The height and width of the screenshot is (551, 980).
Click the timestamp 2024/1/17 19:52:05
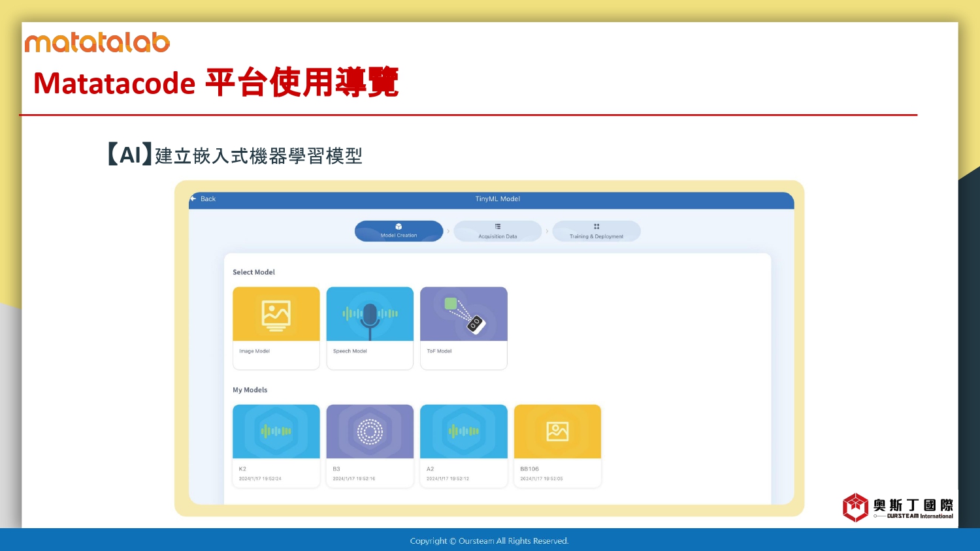click(x=541, y=479)
